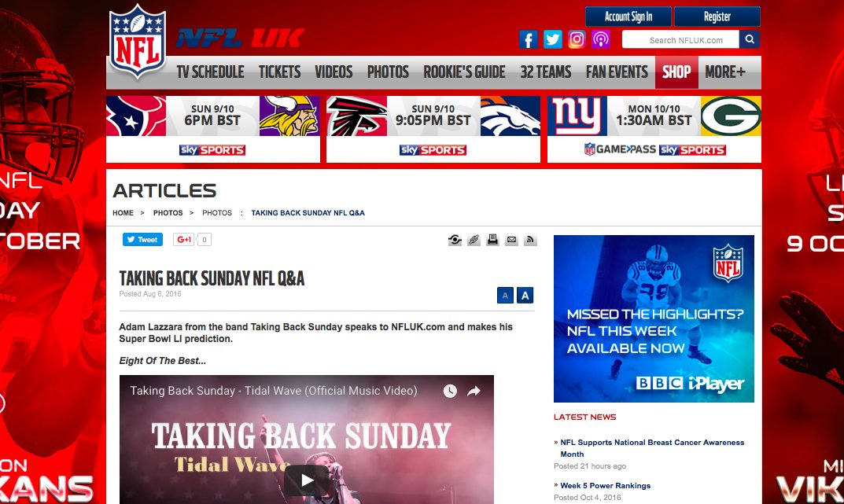Click the video title Tidal Wave (Official Music Video)
844x504 pixels.
pos(274,391)
